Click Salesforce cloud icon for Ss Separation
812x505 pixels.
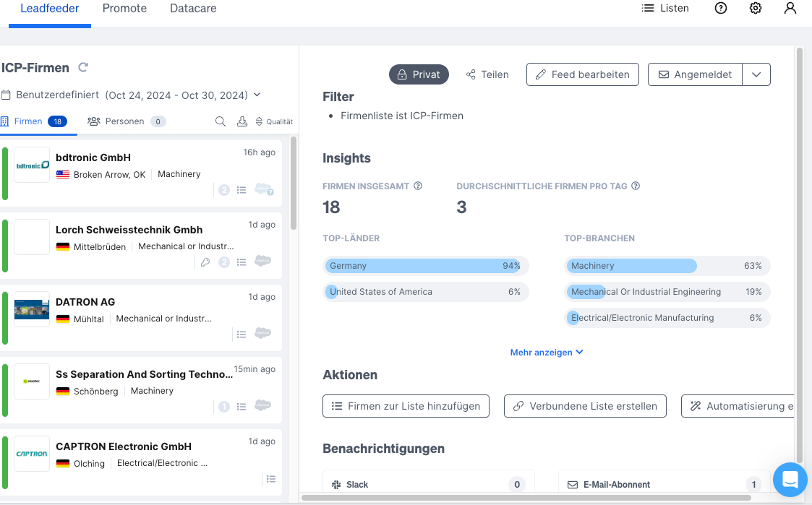coord(263,405)
